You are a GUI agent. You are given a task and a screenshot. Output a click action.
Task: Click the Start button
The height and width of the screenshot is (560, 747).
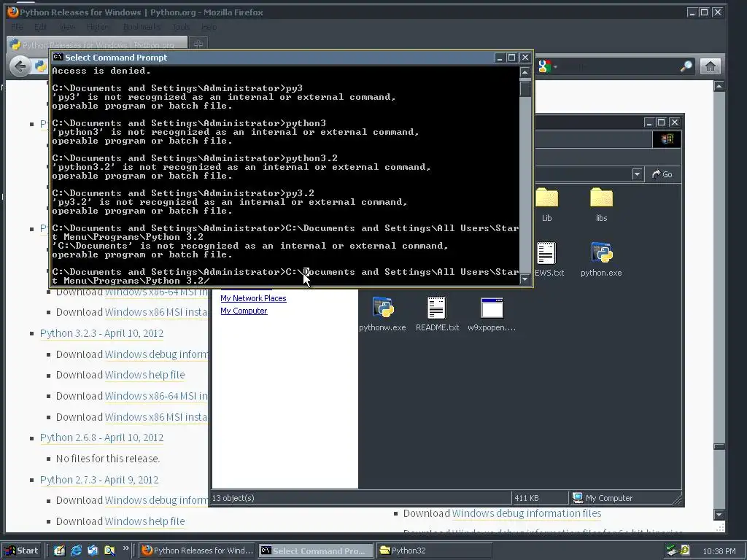pos(22,551)
